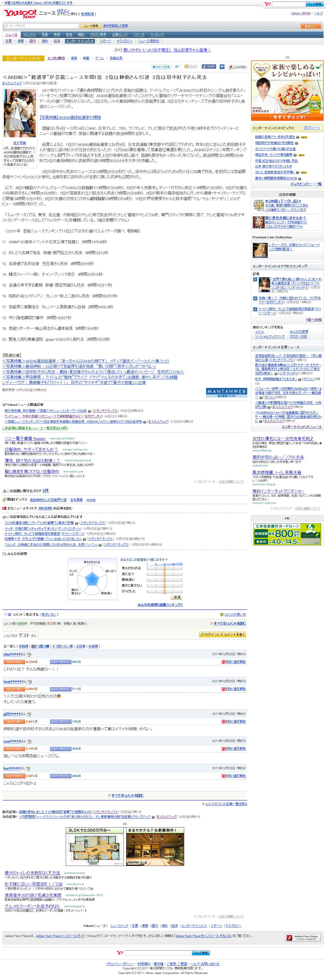Viewport: 326px width, 980px height.
Task: Click the 三井住友銀行カードローン ad banner
Action: 287,534
